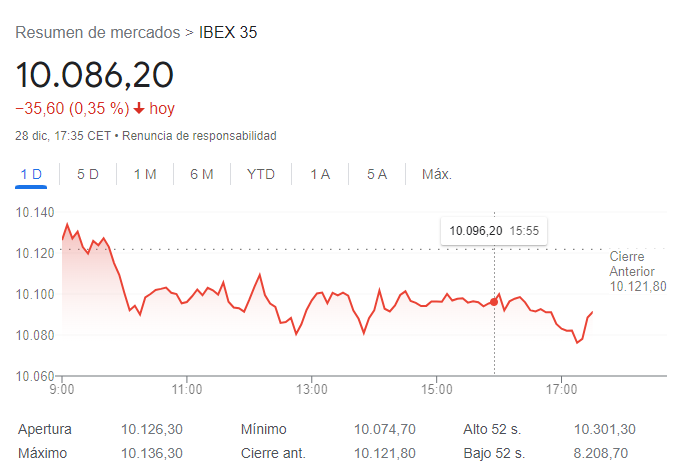Click the Apertura value 10.126,30
Image resolution: width=694 pixels, height=474 pixels.
(152, 429)
